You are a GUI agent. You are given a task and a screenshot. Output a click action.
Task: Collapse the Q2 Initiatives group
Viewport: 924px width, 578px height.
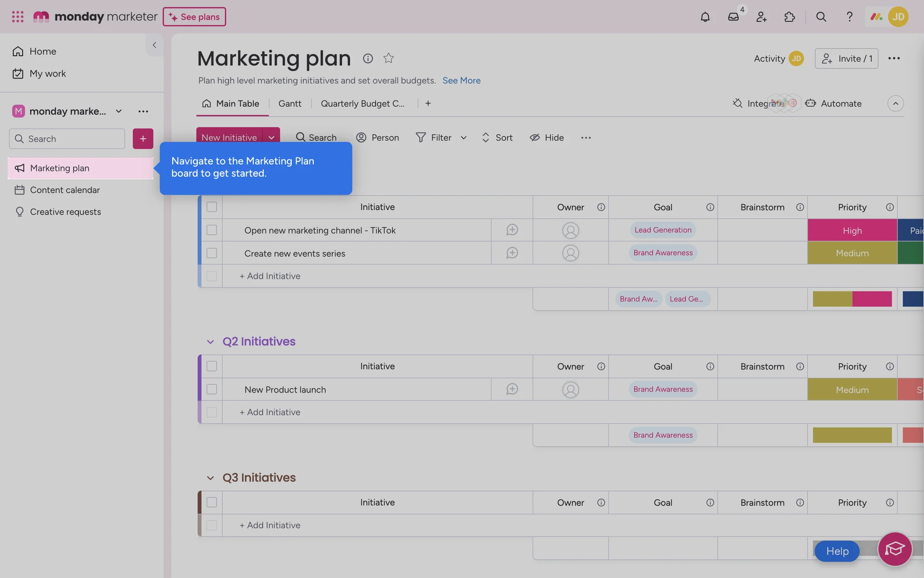point(210,342)
